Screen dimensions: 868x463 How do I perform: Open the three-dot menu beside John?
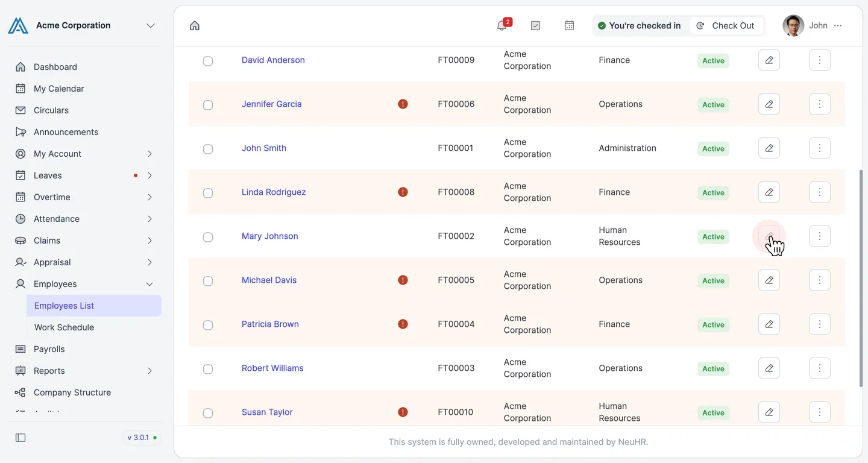coord(838,25)
